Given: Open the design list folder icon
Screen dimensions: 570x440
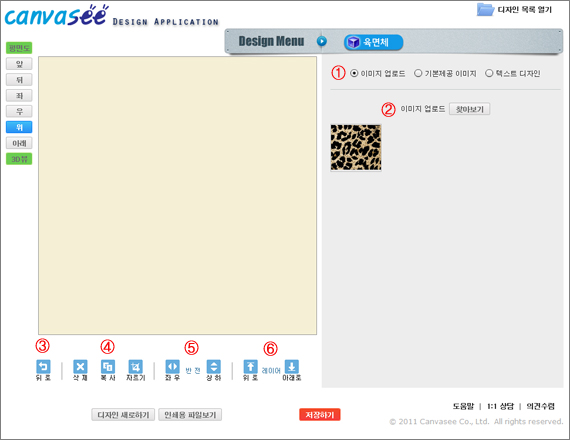Looking at the screenshot, I should pos(485,9).
